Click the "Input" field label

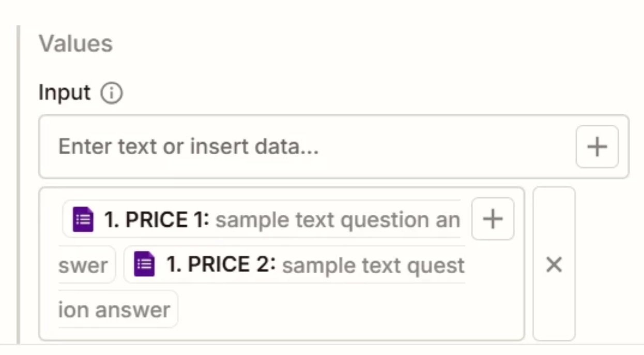(64, 93)
